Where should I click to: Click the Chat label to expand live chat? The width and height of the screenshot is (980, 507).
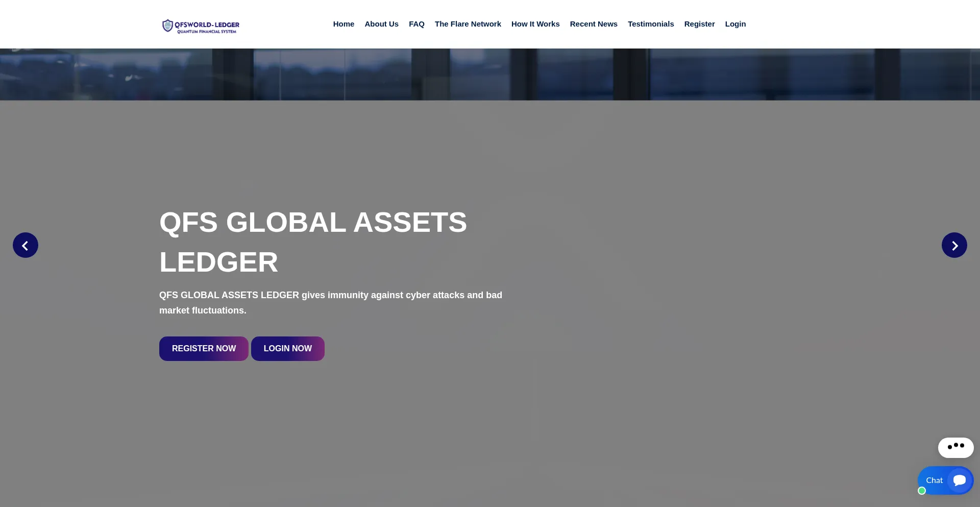pos(934,480)
